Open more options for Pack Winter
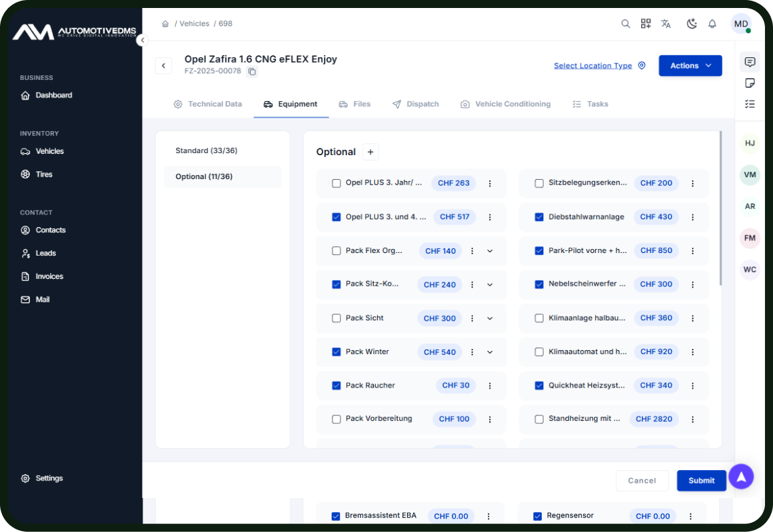 pyautogui.click(x=472, y=352)
